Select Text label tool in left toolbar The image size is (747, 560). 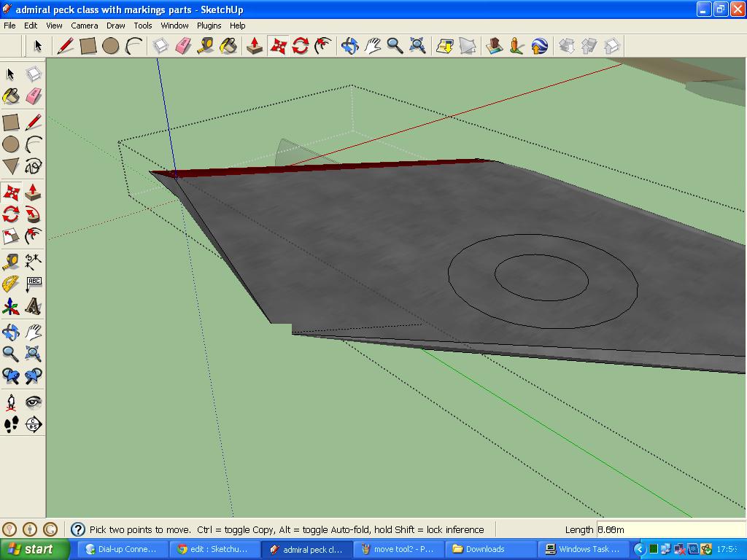(34, 284)
